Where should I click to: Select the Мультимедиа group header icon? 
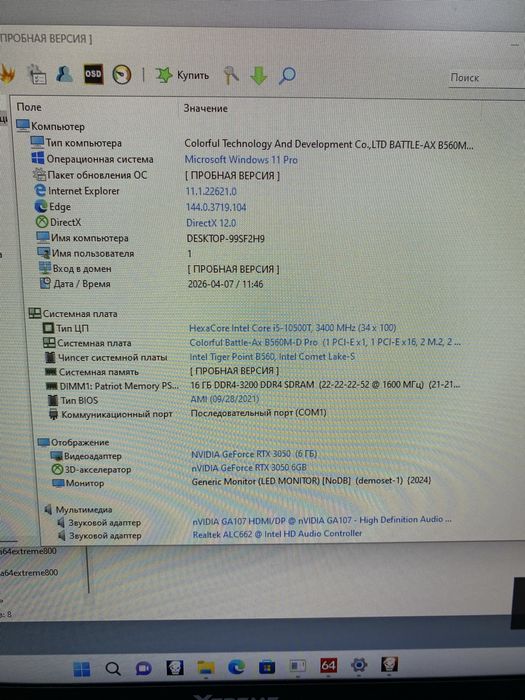49,509
